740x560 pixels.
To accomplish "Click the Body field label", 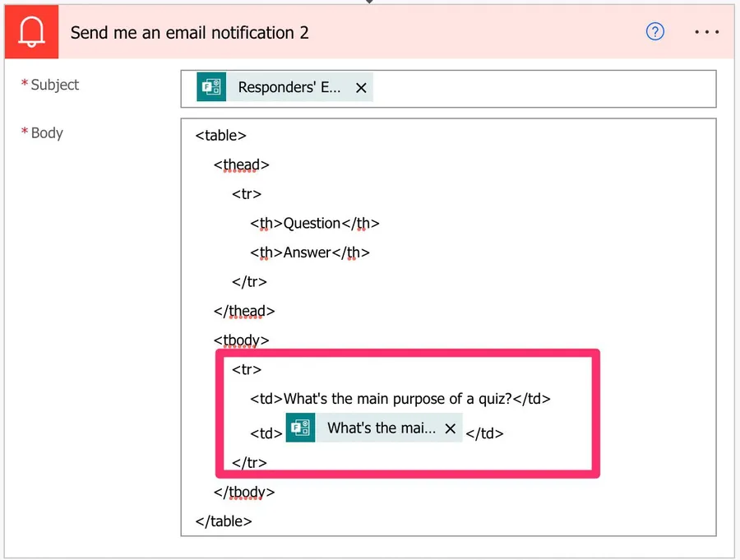I will (47, 133).
